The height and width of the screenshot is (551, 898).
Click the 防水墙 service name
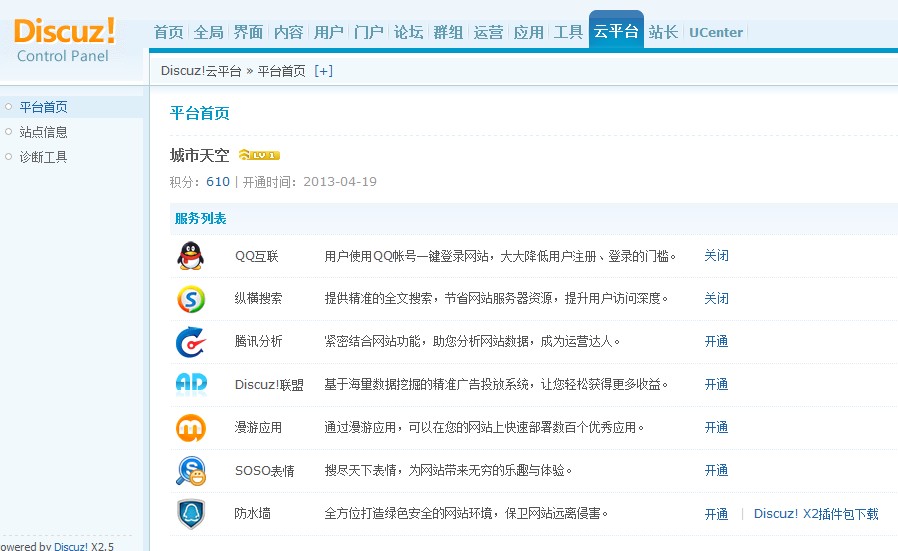(x=253, y=514)
